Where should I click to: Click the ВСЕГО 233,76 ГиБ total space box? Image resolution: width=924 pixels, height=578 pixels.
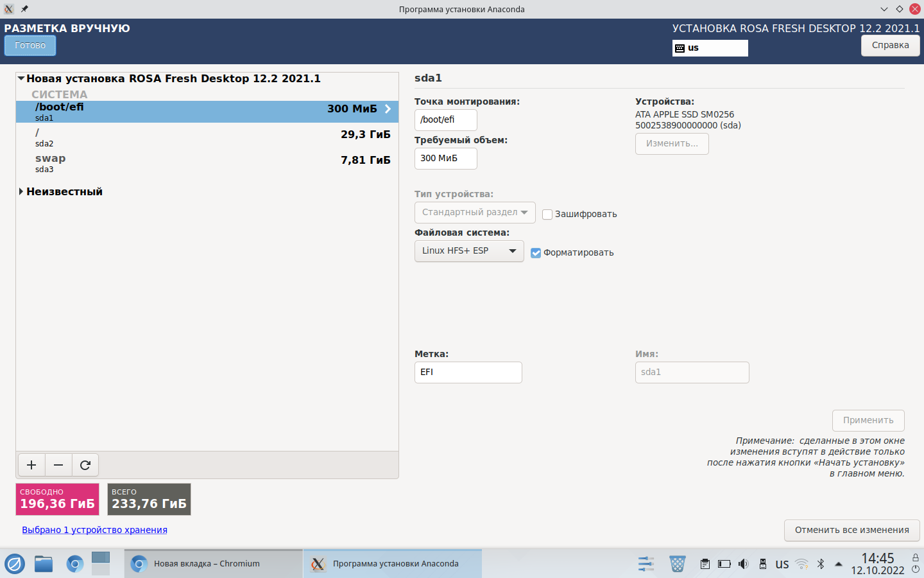pyautogui.click(x=149, y=500)
